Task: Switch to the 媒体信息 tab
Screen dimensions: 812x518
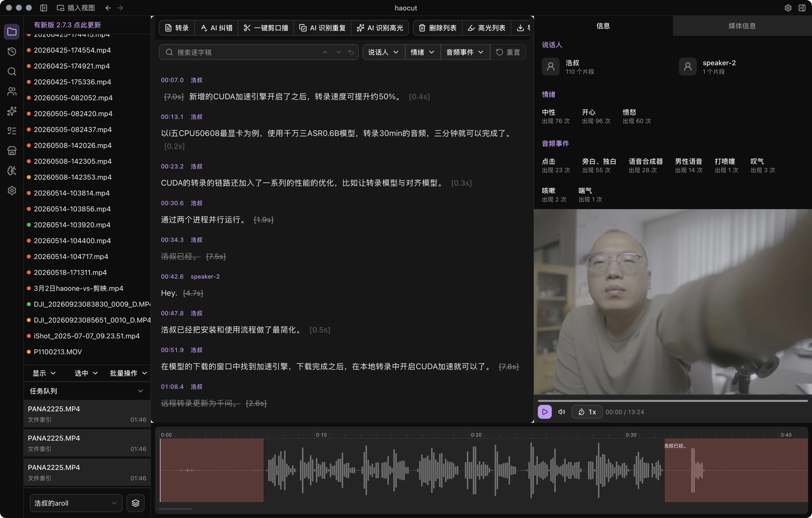Action: point(742,26)
